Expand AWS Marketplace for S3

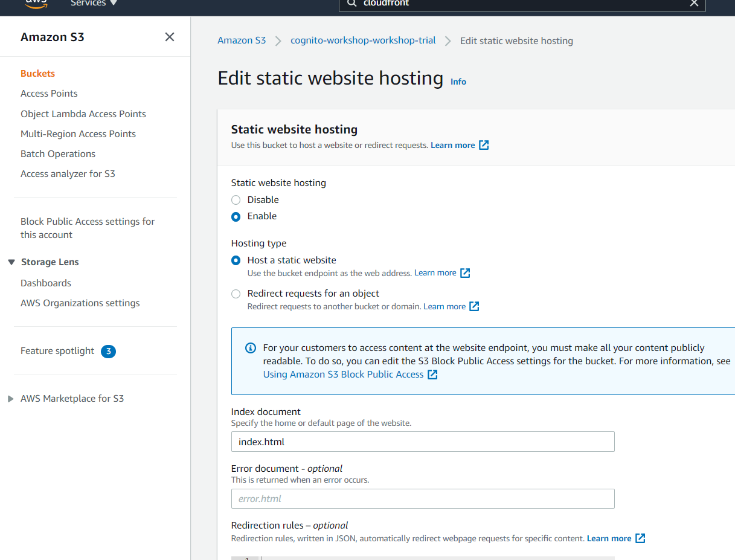tap(11, 399)
